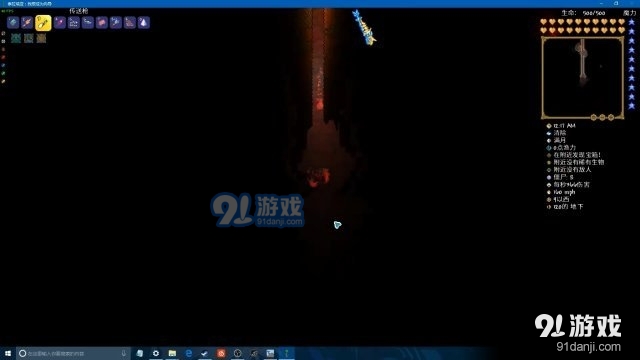Select hotbar slot 7 pink item
Viewport: 640px width, 360px height.
102,22
